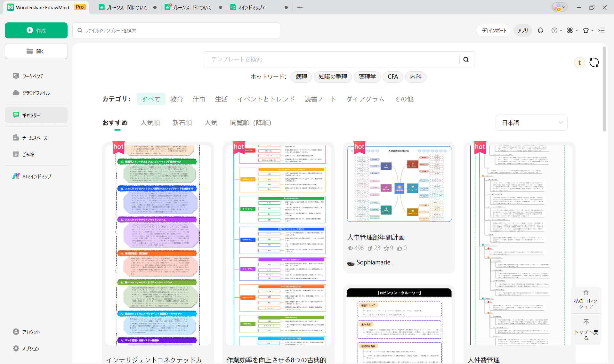Star the 人事管理部年間計画 template as favorite
Screen dimensions: 614x364
(386, 248)
